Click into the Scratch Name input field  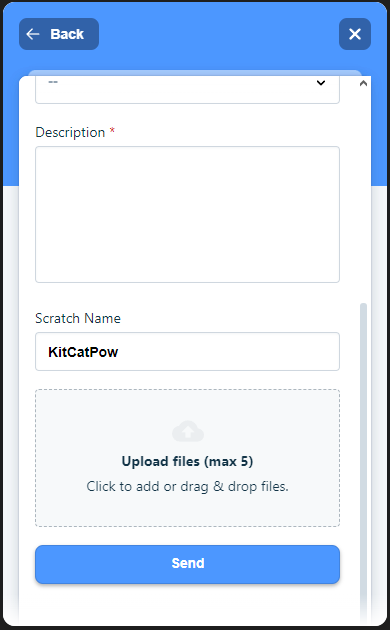coord(187,352)
